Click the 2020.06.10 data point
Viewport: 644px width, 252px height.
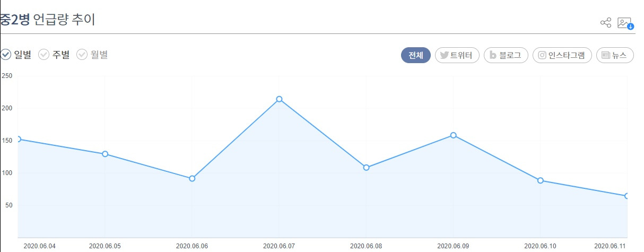(x=540, y=180)
